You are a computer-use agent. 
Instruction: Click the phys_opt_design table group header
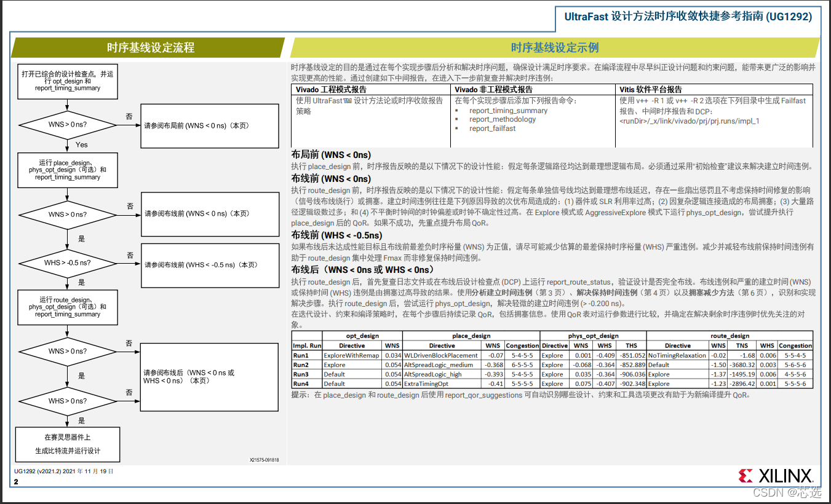593,336
